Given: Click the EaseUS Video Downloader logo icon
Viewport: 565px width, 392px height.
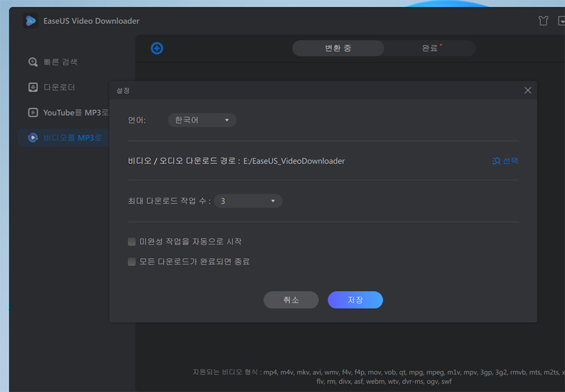Looking at the screenshot, I should [x=31, y=21].
